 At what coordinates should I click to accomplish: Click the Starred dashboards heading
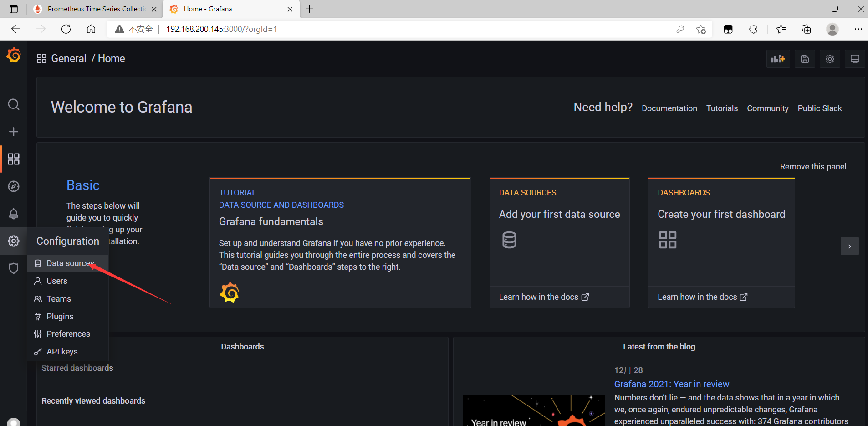click(x=77, y=368)
